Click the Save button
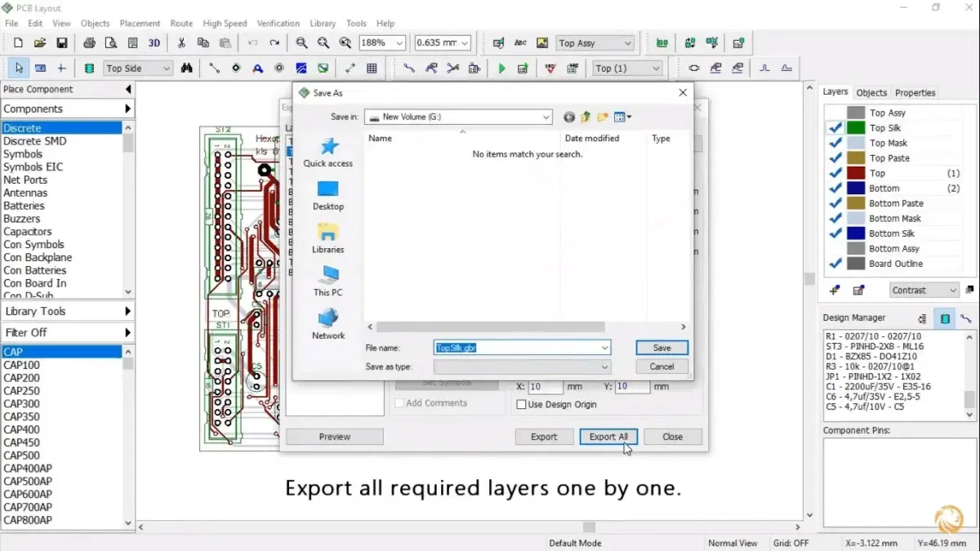This screenshot has height=551, width=980. click(661, 348)
